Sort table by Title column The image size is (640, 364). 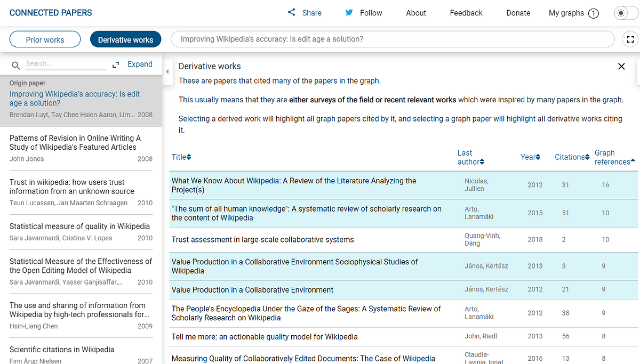coord(181,157)
